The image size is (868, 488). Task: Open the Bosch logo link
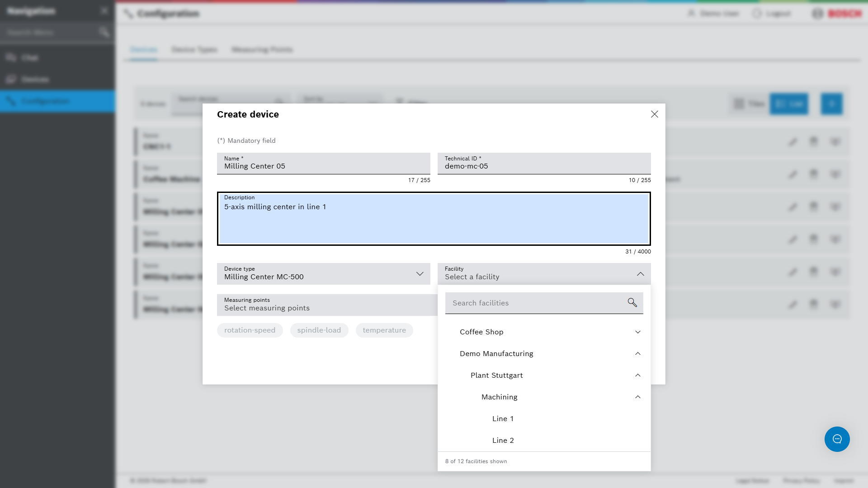click(x=837, y=14)
